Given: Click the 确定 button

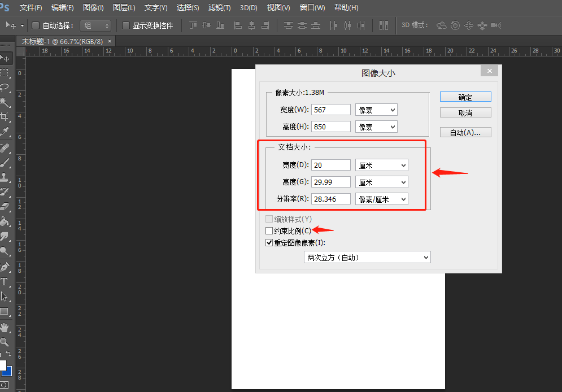Looking at the screenshot, I should (465, 96).
